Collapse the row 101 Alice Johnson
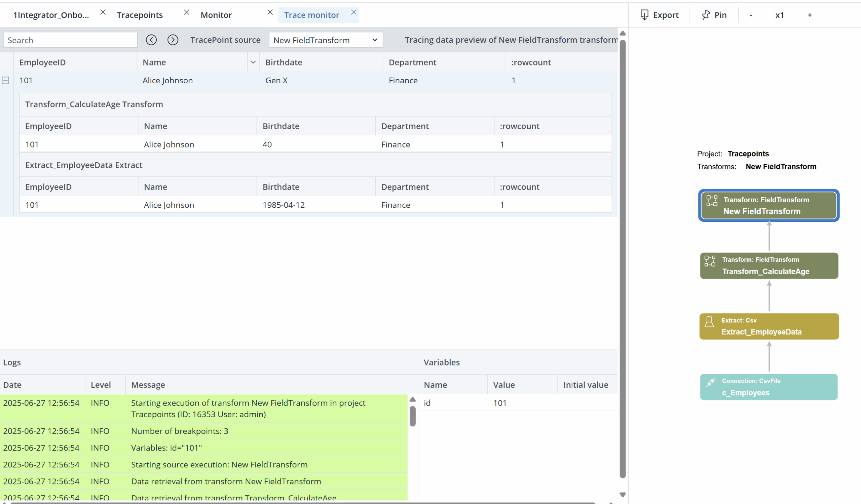Viewport: 861px width, 504px height. click(5, 81)
